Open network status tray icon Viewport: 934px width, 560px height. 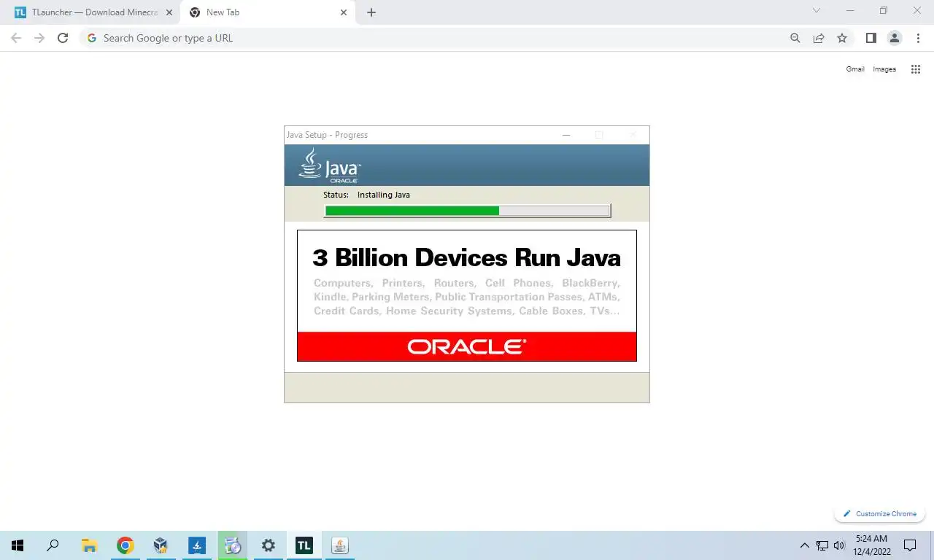coord(822,545)
